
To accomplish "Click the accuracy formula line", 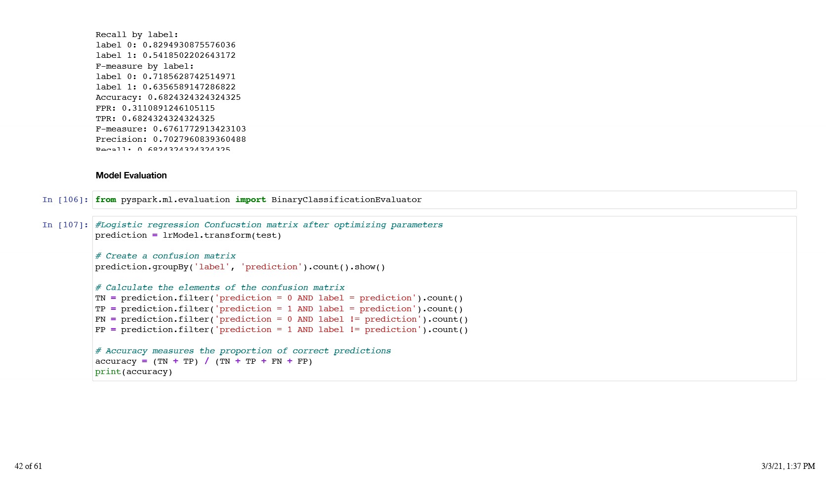I will 204,361.
